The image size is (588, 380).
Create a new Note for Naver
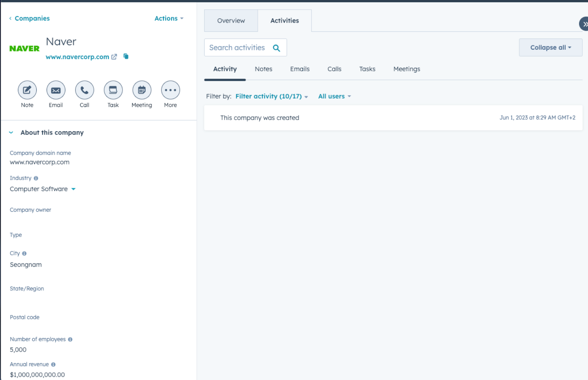[x=27, y=90]
